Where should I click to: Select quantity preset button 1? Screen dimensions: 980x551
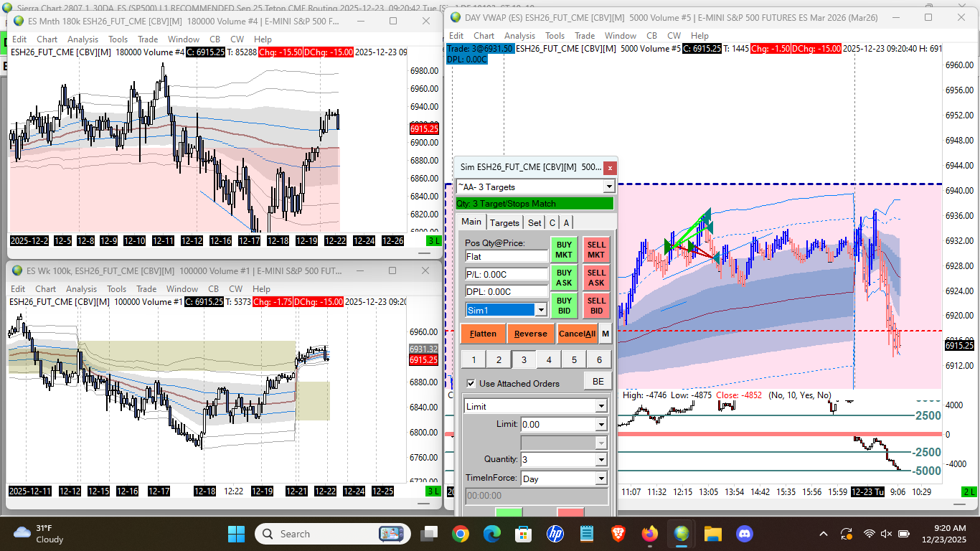click(x=473, y=359)
